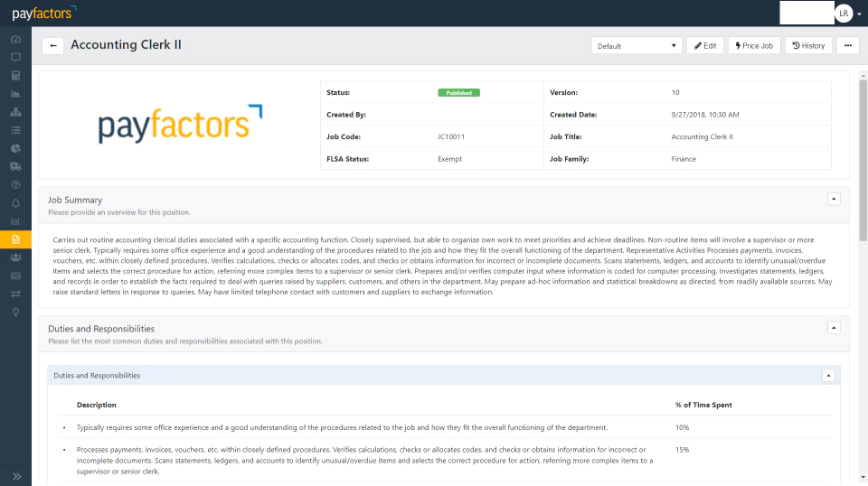Viewport: 868px width, 486px height.
Task: Click the Payfactors logo in header
Action: [x=43, y=13]
